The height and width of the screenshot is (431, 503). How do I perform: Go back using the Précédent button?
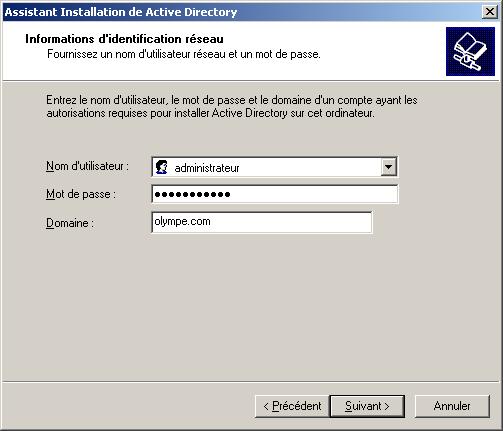click(292, 406)
